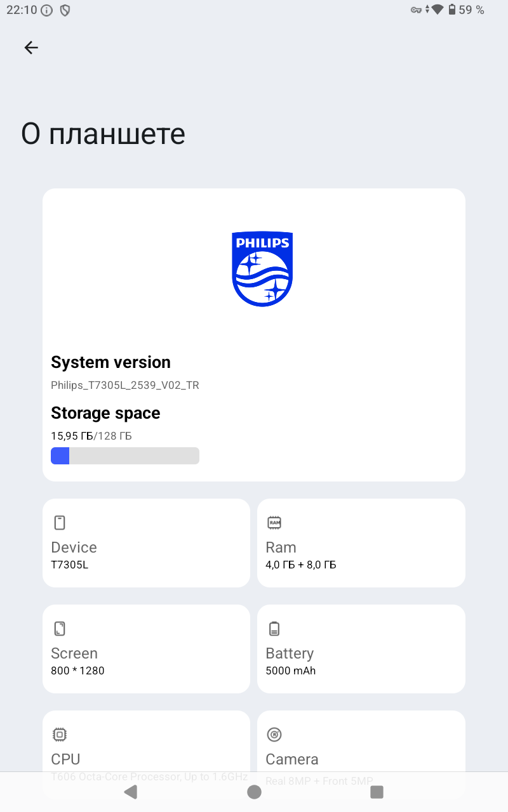Viewport: 508px width, 812px height.
Task: Tap the Camera lens icon
Action: [x=274, y=735]
